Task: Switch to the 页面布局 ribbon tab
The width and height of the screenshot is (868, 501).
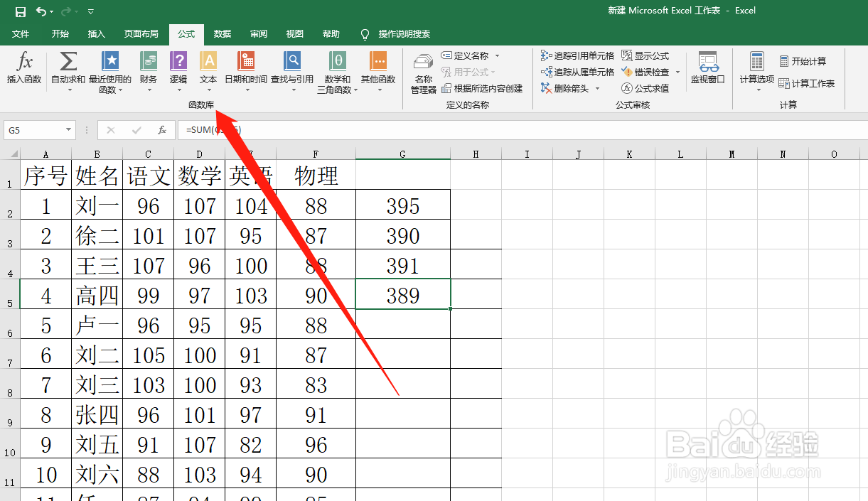Action: (x=141, y=34)
